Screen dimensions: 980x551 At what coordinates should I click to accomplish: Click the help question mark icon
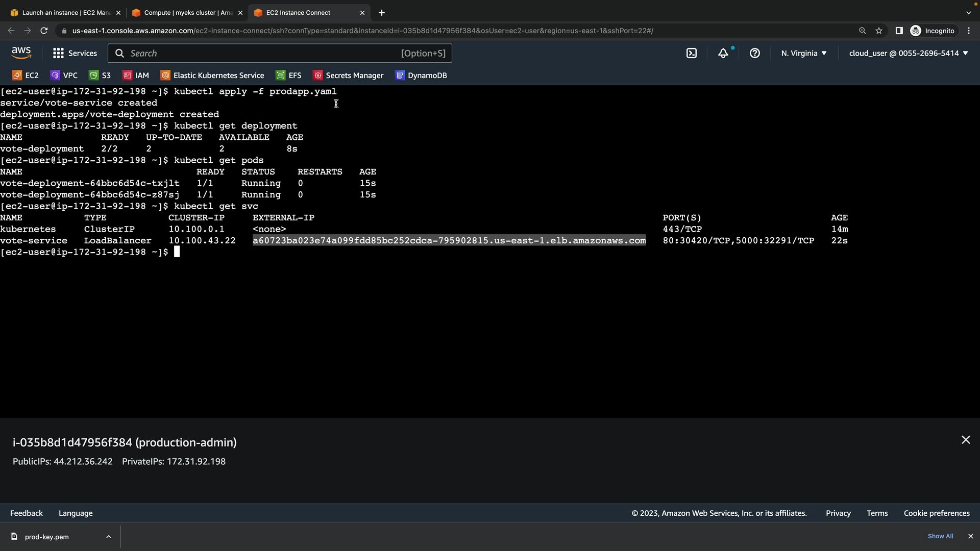[754, 53]
